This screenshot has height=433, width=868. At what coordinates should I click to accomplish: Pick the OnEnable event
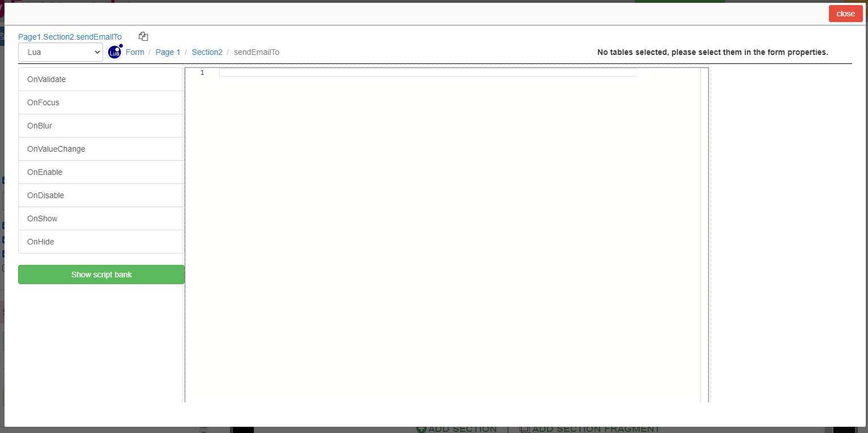click(101, 172)
